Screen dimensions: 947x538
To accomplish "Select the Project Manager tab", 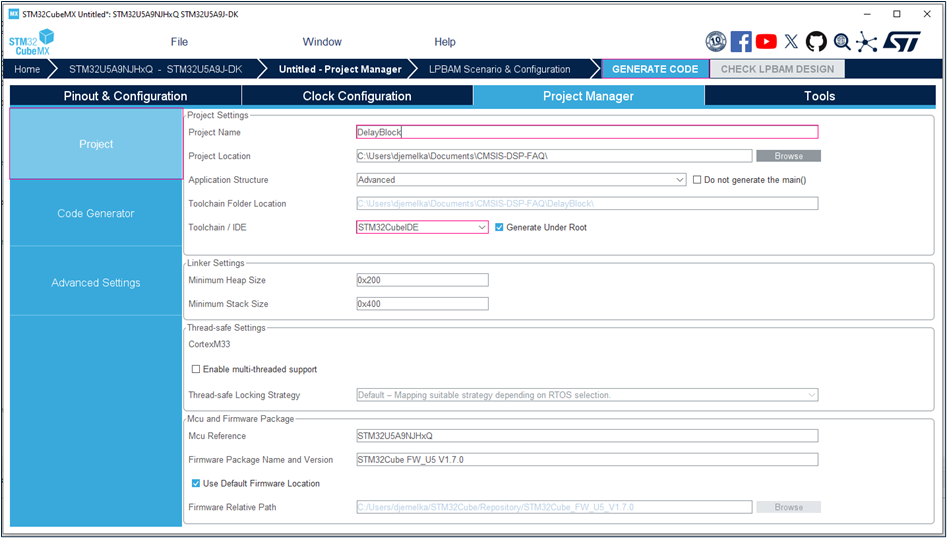I will [588, 96].
